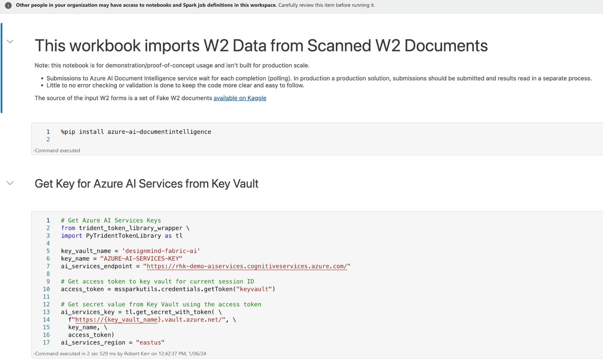Collapse the W2 Data workbook heading section
Image resolution: width=603 pixels, height=364 pixels.
pos(10,41)
